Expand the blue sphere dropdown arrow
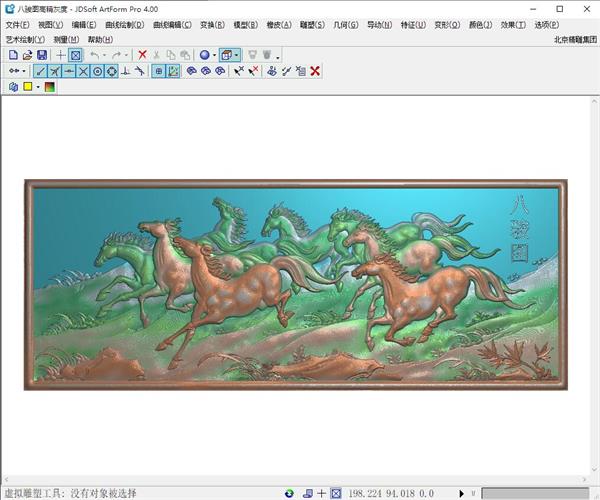 point(214,55)
